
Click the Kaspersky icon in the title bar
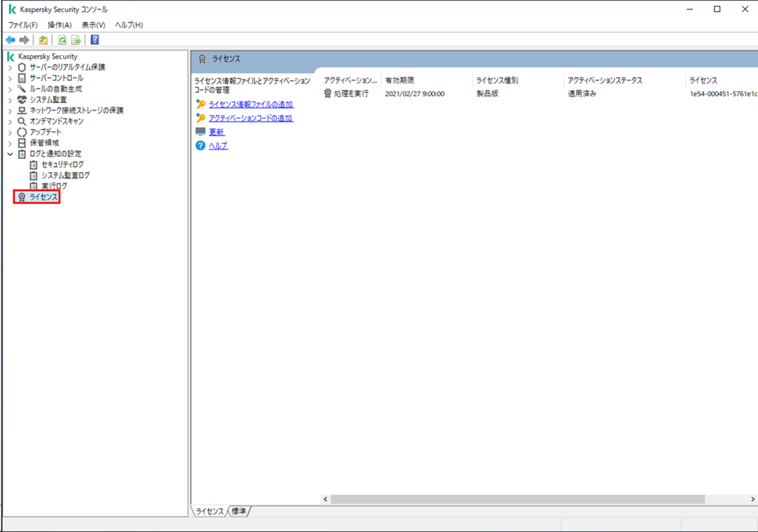click(12, 9)
